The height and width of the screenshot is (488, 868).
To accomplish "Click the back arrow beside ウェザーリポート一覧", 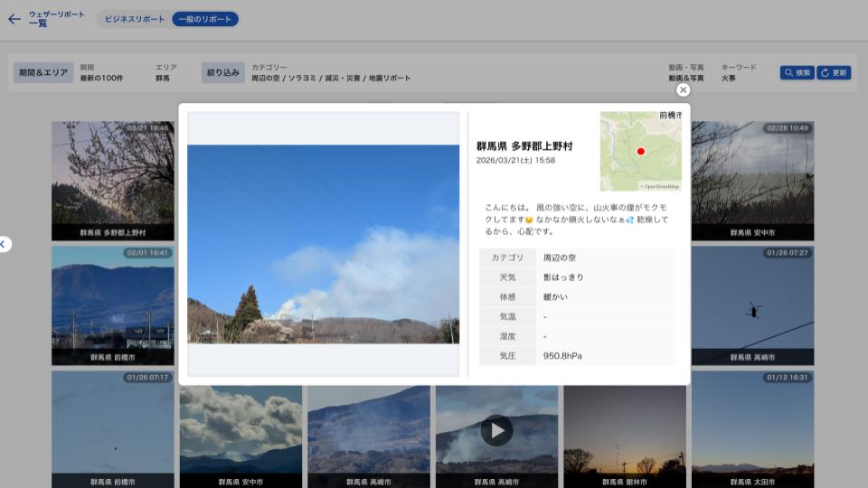I will tap(14, 19).
